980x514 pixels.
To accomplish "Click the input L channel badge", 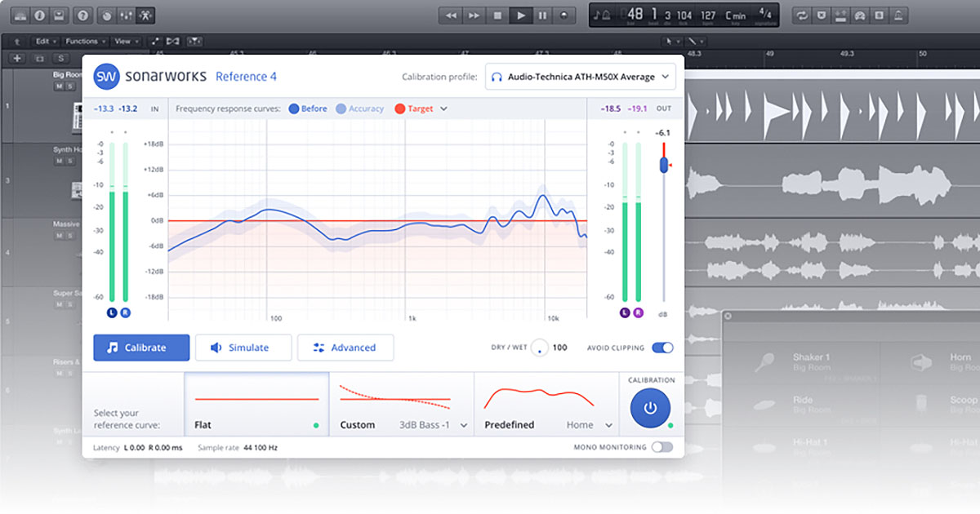I will tap(111, 312).
